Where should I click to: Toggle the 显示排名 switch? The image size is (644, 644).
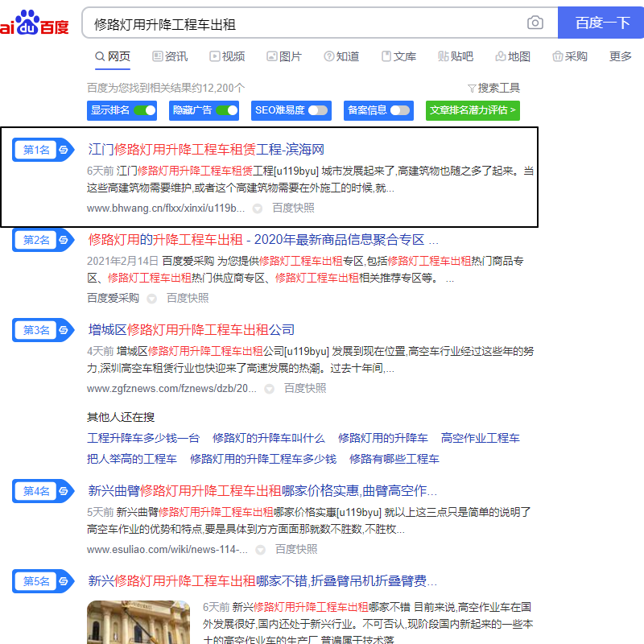(145, 110)
